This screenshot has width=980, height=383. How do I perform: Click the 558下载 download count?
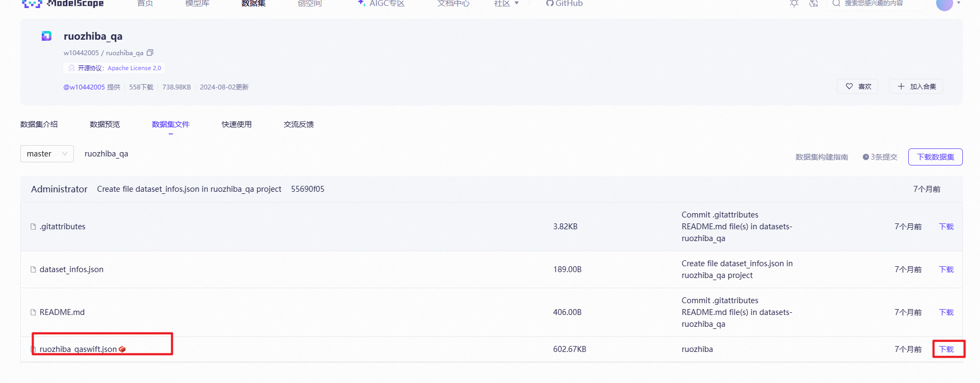(x=141, y=87)
